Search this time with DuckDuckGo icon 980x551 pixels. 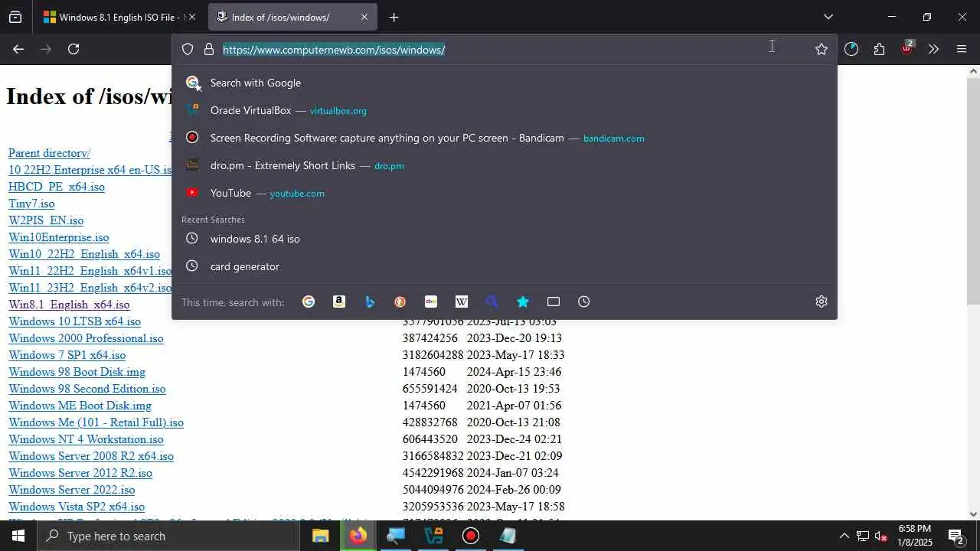click(400, 302)
